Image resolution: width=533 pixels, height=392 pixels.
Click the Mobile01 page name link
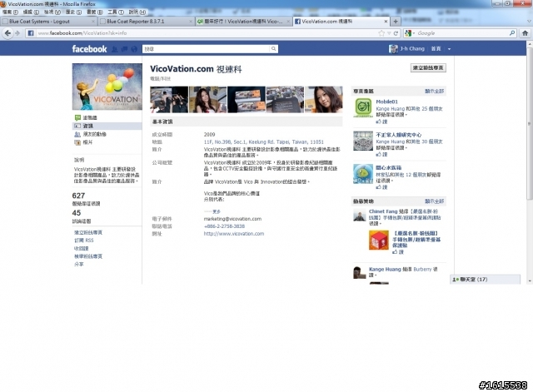(x=386, y=102)
